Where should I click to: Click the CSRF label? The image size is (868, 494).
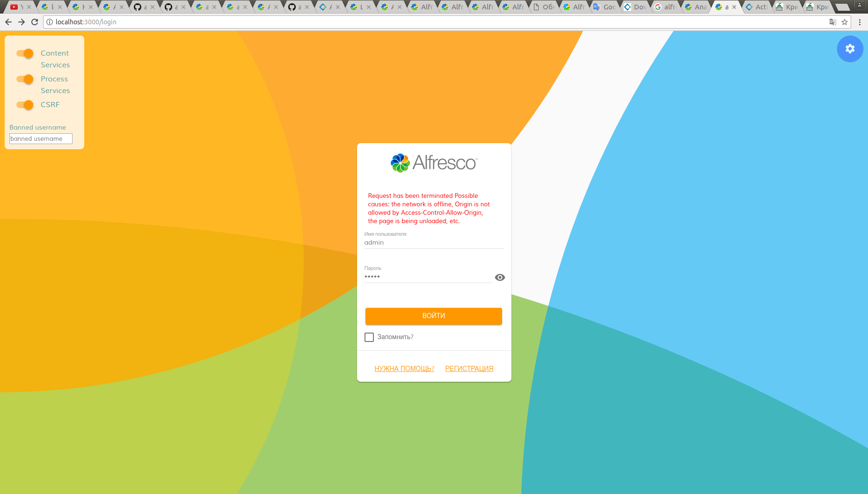click(x=50, y=105)
